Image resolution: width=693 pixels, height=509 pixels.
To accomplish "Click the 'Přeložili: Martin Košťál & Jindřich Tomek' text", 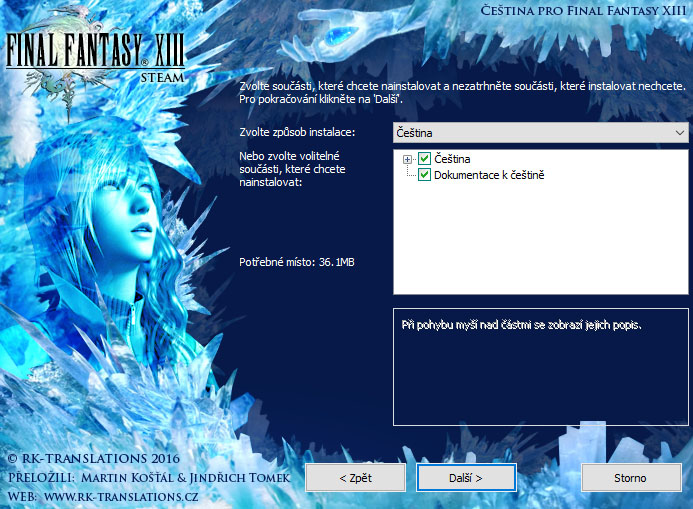I will coord(149,478).
